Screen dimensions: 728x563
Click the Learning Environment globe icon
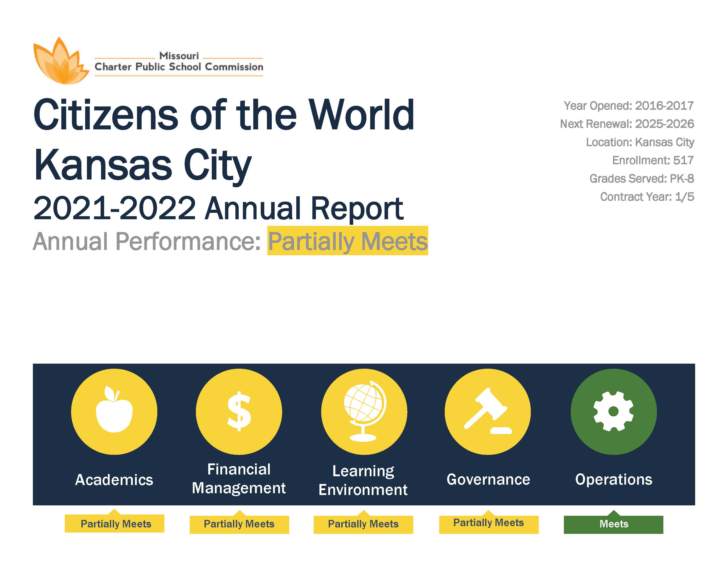pos(364,412)
